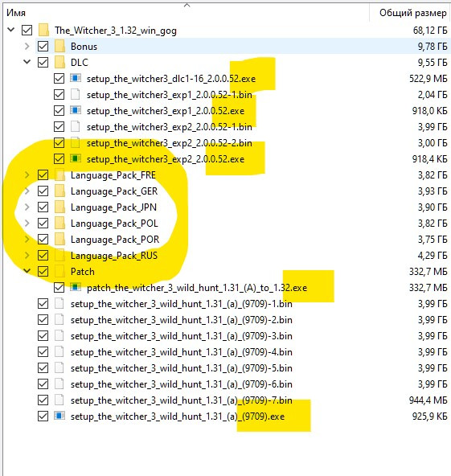
Task: Click the Language_Pack_POL folder icon
Action: pos(59,224)
